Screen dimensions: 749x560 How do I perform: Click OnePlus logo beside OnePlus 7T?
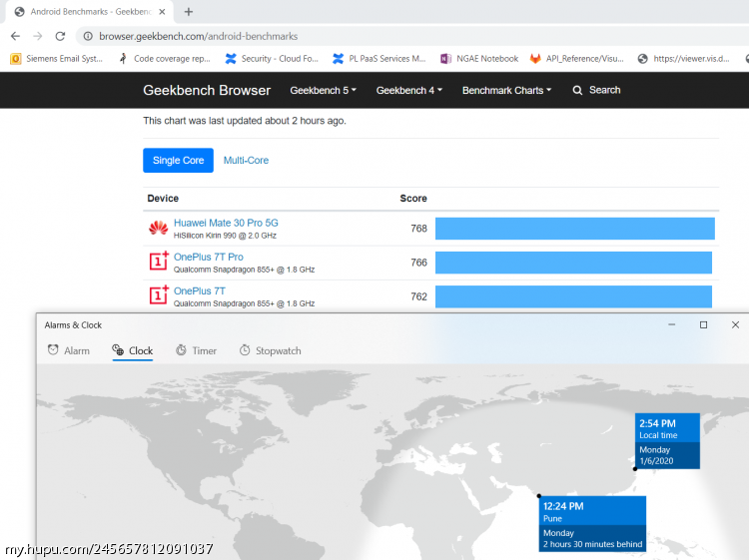(159, 294)
